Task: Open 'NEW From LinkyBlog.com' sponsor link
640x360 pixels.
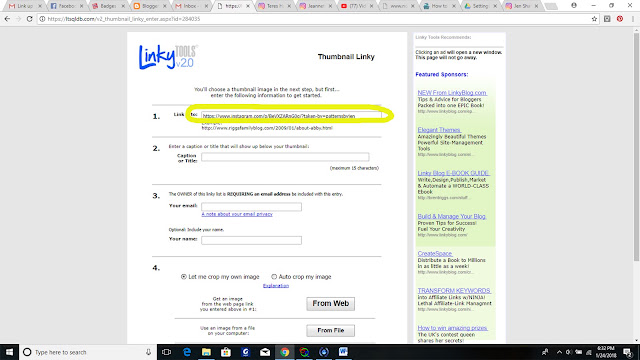Action: [452, 93]
